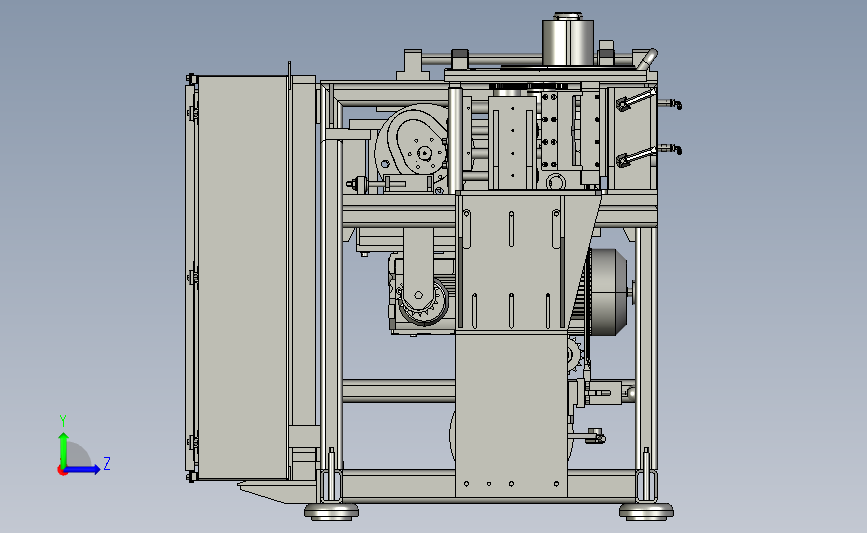Select the round domed motor on the right side
867x533 pixels.
pos(607,292)
